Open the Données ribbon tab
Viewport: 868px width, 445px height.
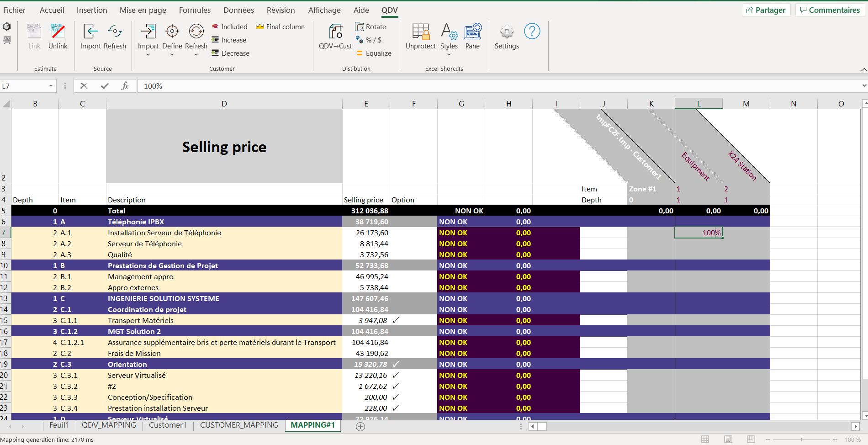238,10
